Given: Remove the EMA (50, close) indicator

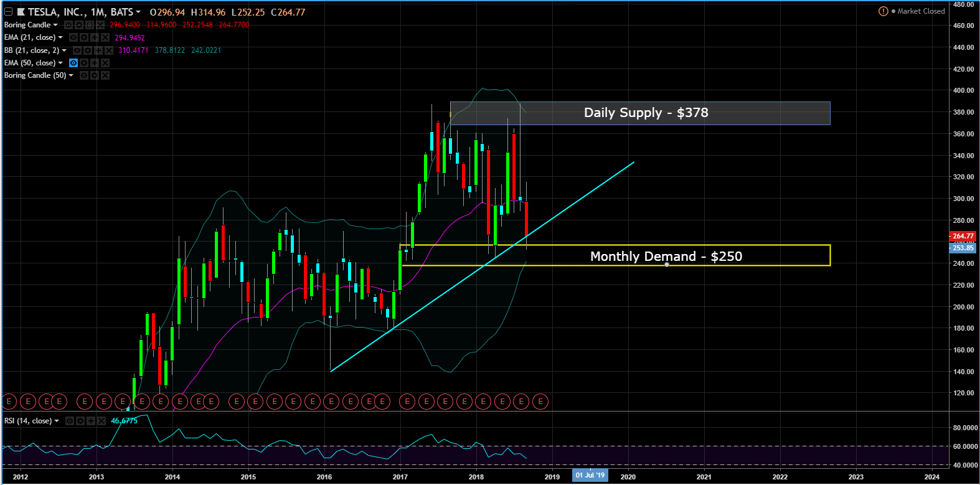Looking at the screenshot, I should [105, 63].
